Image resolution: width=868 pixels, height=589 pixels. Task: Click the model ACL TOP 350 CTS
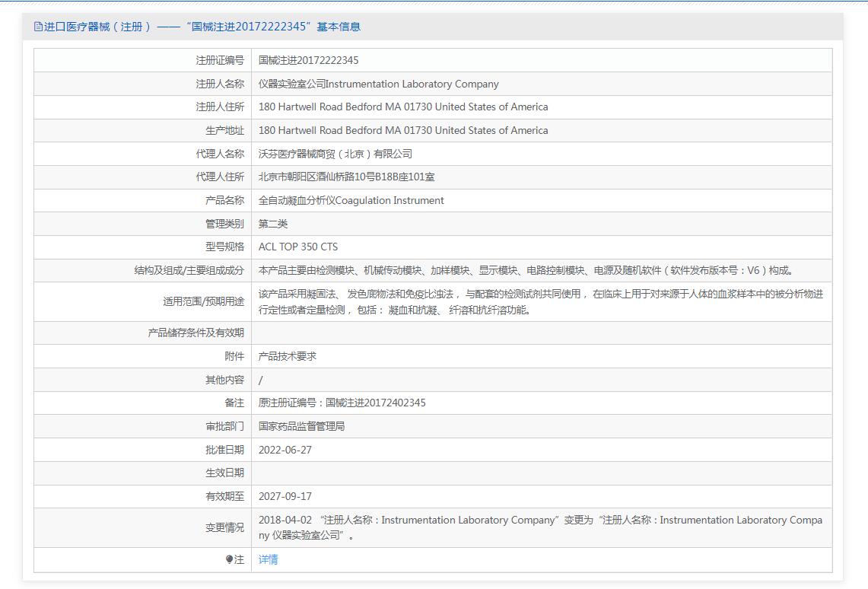(297, 247)
